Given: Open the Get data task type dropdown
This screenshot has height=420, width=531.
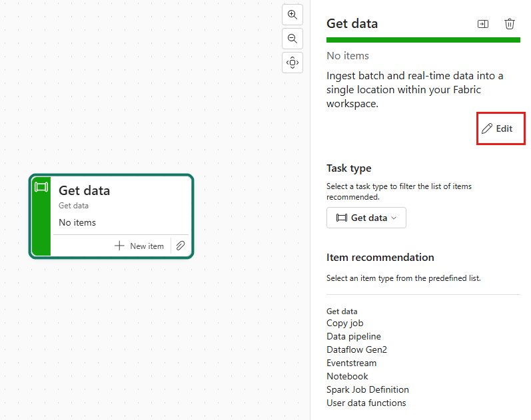Looking at the screenshot, I should pyautogui.click(x=366, y=218).
